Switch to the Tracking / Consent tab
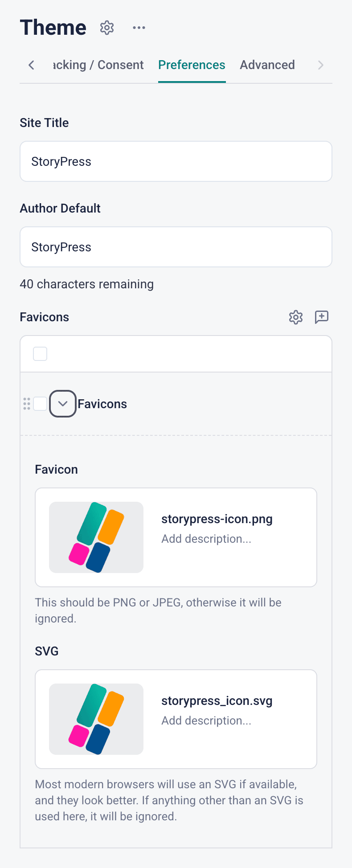Image resolution: width=352 pixels, height=868 pixels. pos(98,65)
